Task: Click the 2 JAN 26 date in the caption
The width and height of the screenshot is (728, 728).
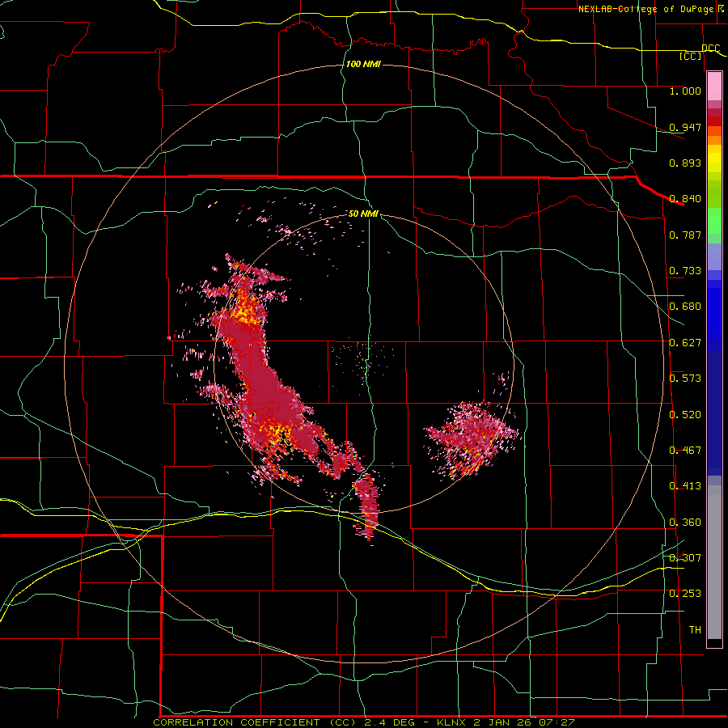Action: point(502,722)
